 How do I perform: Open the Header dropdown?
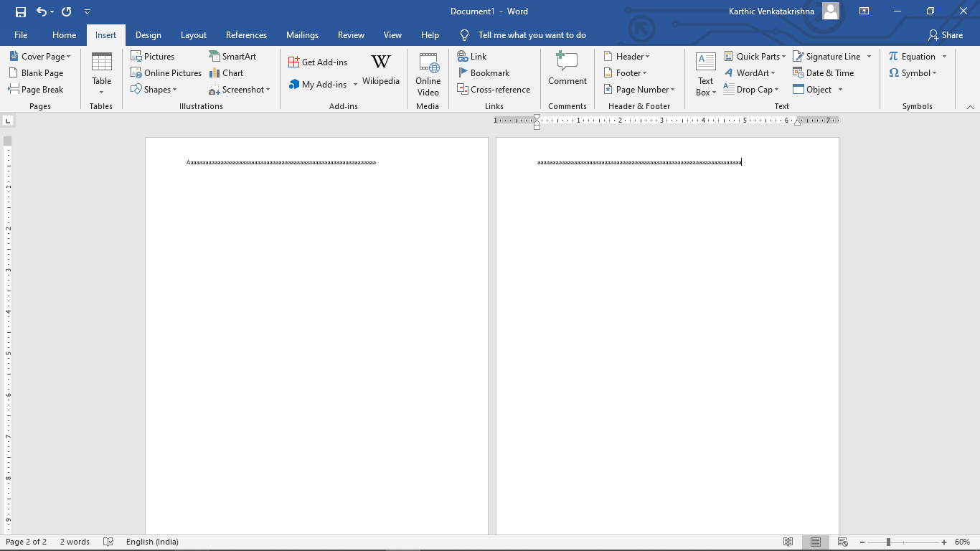pyautogui.click(x=626, y=56)
